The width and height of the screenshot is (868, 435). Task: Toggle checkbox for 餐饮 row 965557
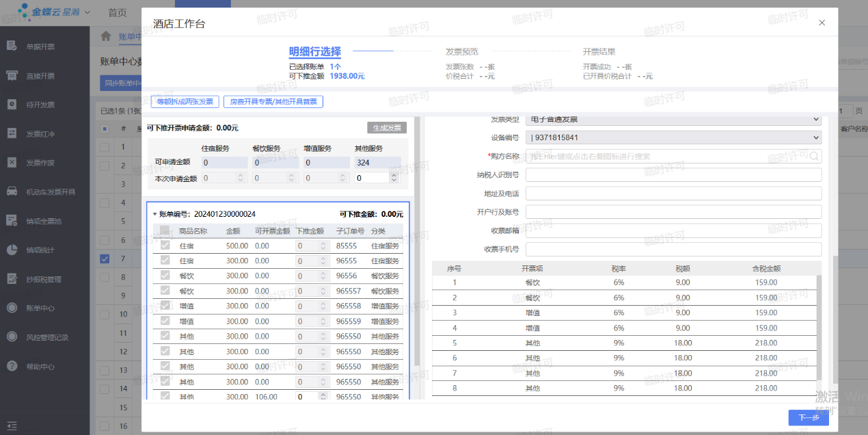click(165, 290)
